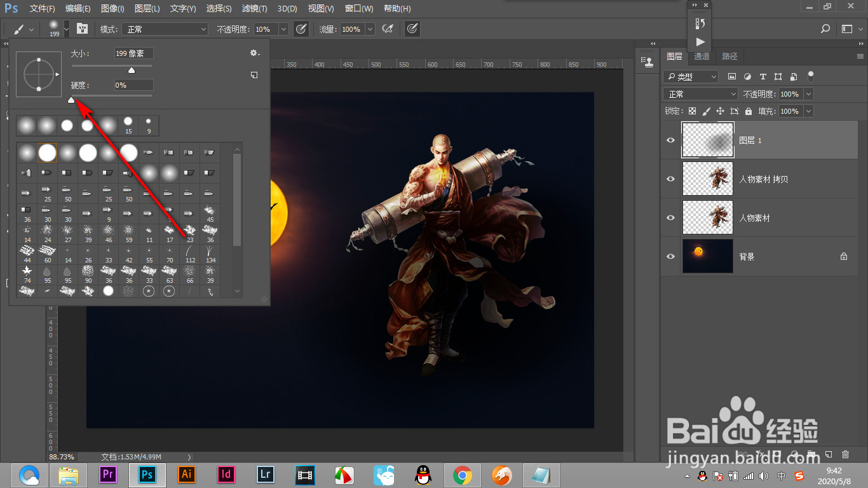Image resolution: width=868 pixels, height=488 pixels.
Task: Toggle the layer filter on/off switch
Action: click(x=810, y=76)
